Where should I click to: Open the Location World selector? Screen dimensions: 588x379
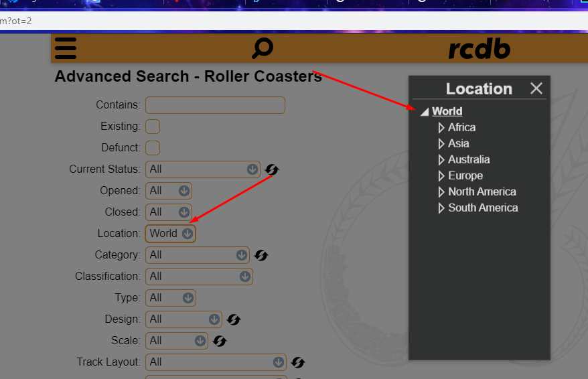coord(171,234)
